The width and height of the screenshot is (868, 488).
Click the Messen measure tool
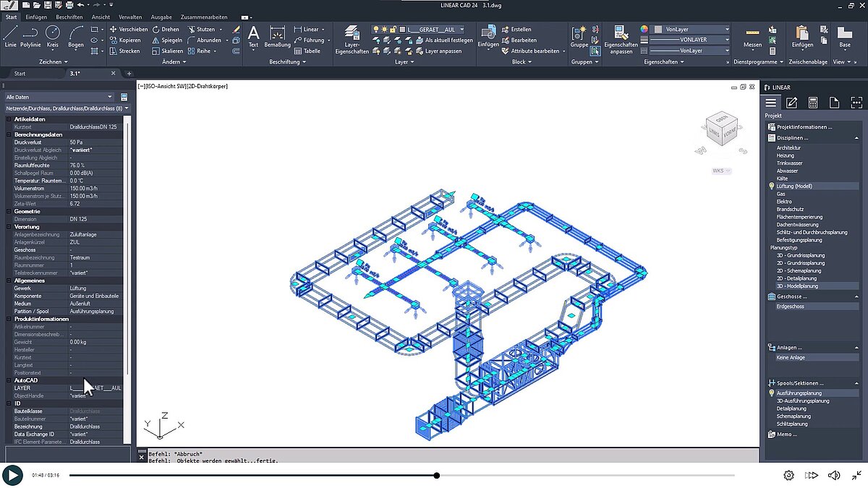tap(752, 37)
